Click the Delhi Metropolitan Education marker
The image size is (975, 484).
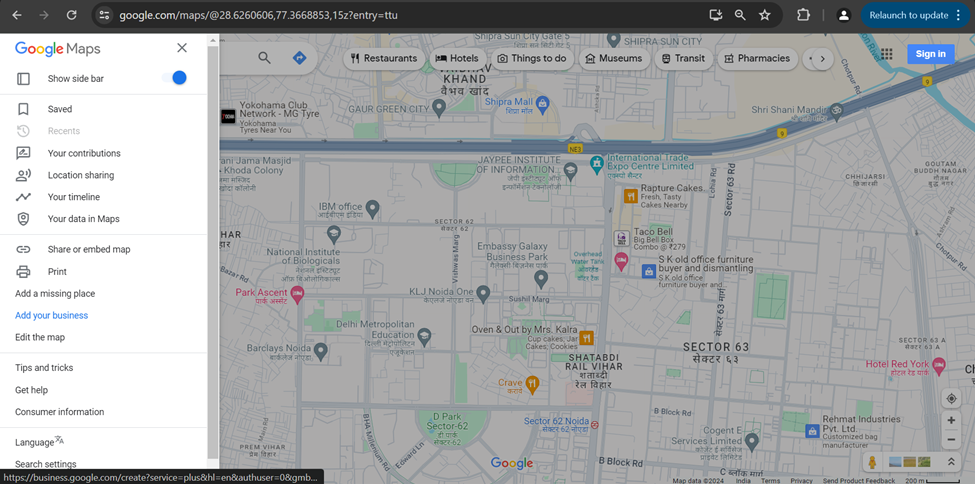(x=424, y=337)
